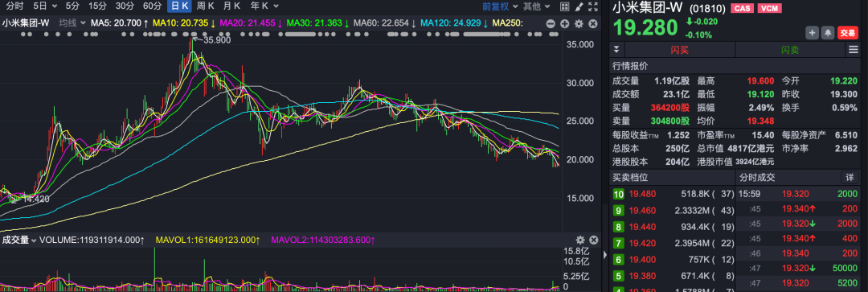Click the red 交易 trade button
Image resolution: width=868 pixels, height=292 pixels.
click(847, 33)
